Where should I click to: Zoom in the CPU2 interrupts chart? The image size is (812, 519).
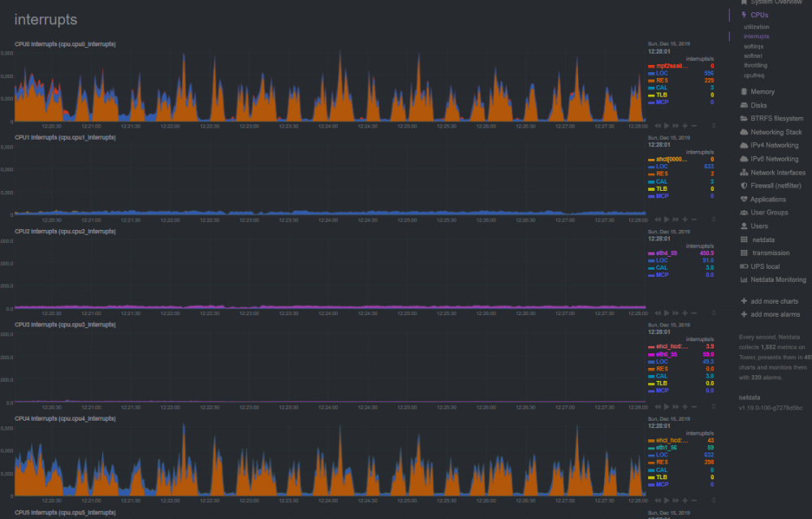(685, 313)
